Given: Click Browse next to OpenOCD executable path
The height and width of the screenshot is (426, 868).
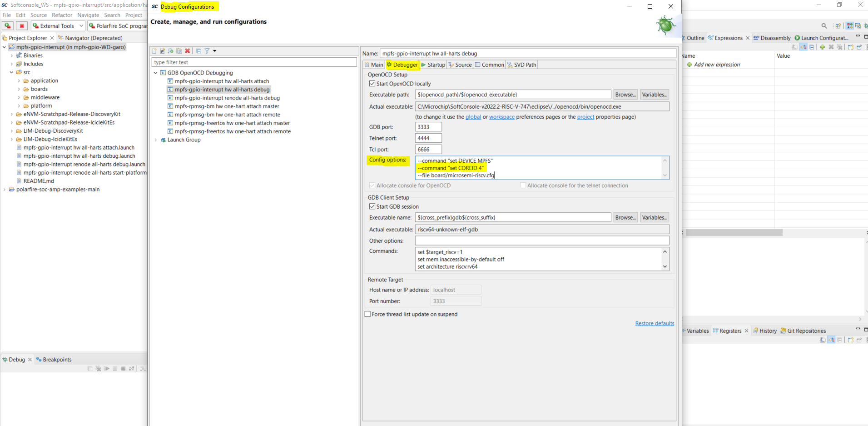Looking at the screenshot, I should [x=625, y=95].
